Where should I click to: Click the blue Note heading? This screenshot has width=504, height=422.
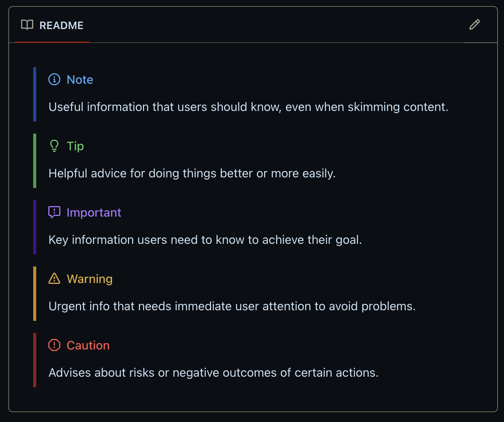point(80,80)
